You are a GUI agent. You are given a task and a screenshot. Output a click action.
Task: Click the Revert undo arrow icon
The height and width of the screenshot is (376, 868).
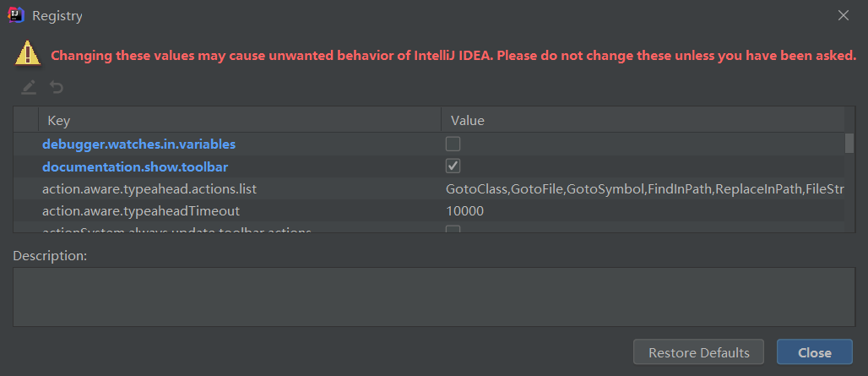[x=56, y=87]
